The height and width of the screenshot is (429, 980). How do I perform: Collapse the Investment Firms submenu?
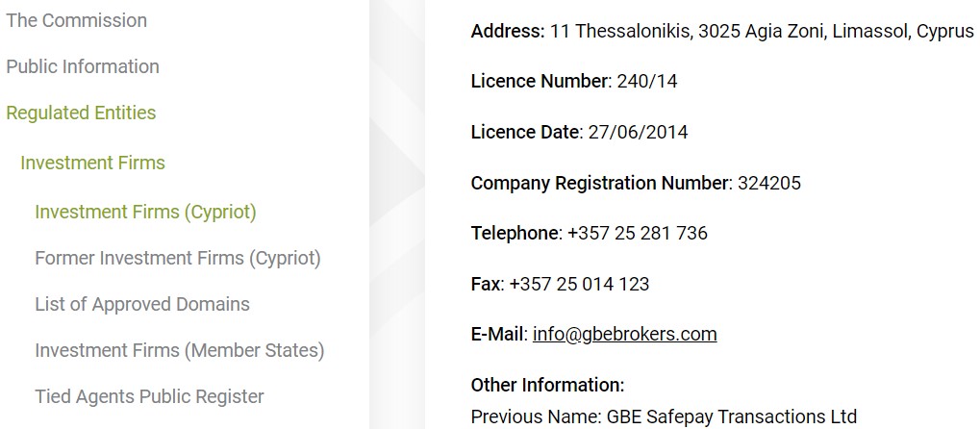[92, 163]
